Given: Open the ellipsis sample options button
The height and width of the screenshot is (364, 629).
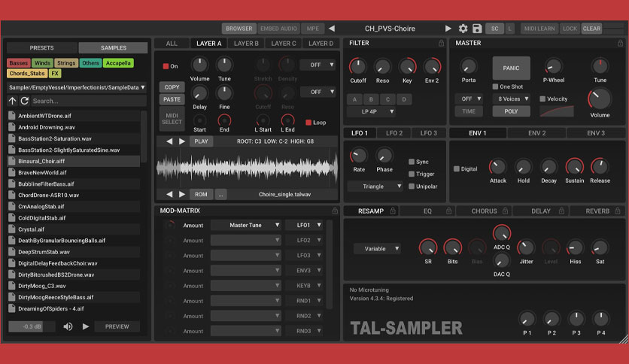Looking at the screenshot, I should click(220, 195).
